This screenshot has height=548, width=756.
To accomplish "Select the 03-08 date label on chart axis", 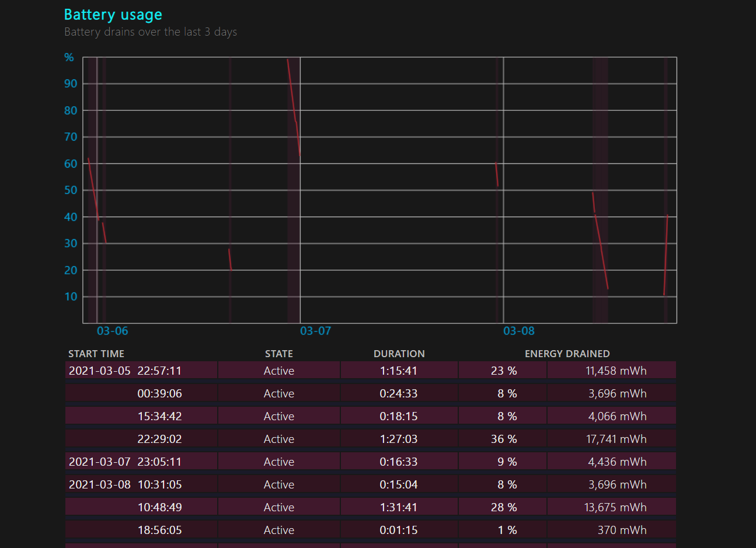I will 518,331.
